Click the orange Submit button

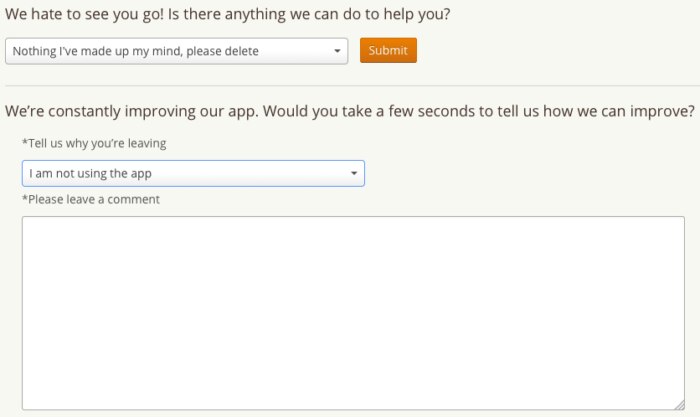[x=388, y=50]
